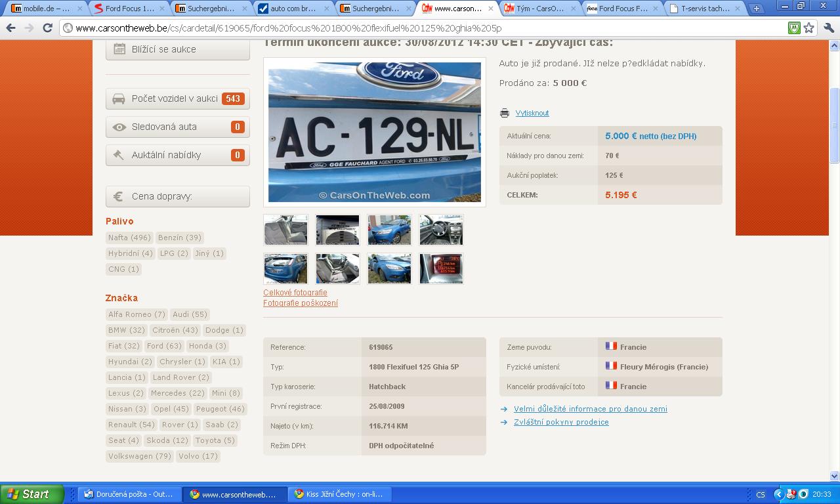The height and width of the screenshot is (504, 840).
Task: Open the dashboard odometer display thumbnail
Action: [441, 268]
